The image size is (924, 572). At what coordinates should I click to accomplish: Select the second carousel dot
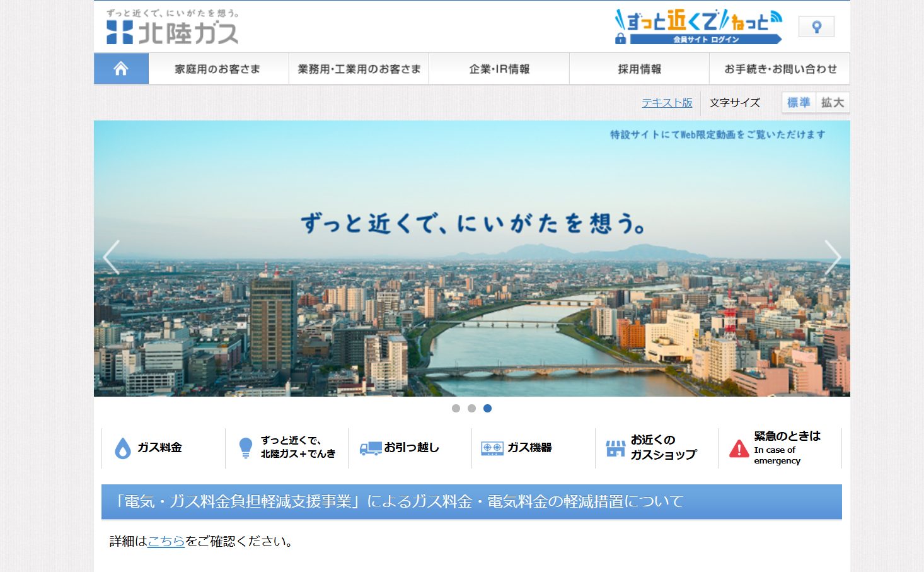tap(471, 408)
